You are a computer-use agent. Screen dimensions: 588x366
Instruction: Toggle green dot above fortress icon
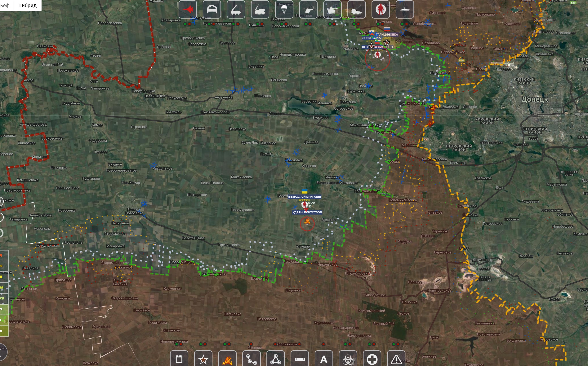pyautogui.click(x=177, y=344)
